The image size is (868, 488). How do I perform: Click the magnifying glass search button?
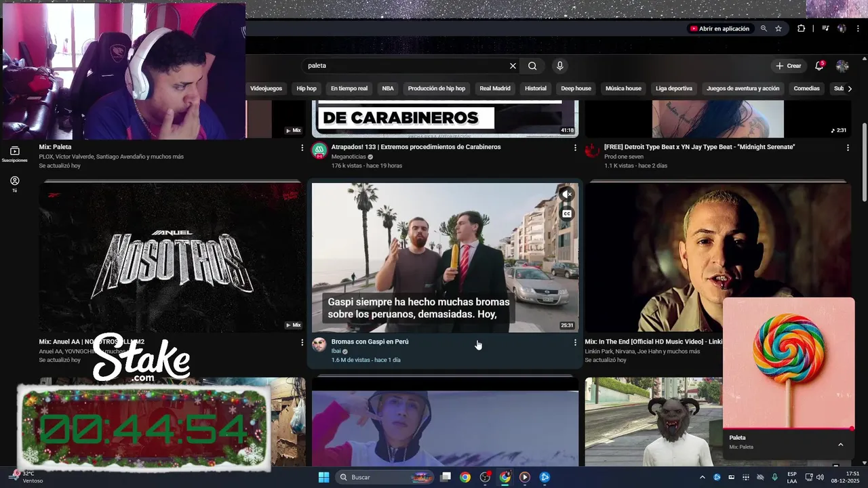(x=532, y=66)
